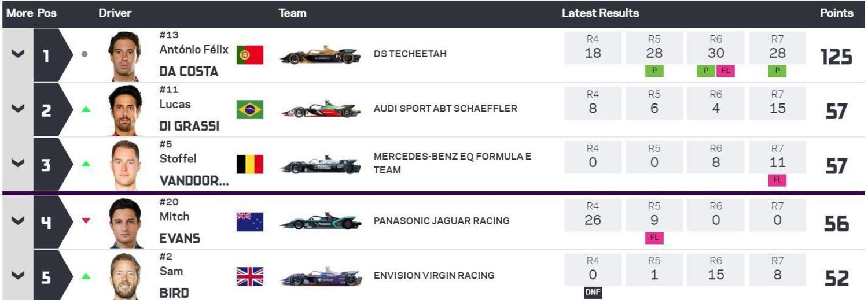Expand the Mitch Evans row chevron

point(18,221)
